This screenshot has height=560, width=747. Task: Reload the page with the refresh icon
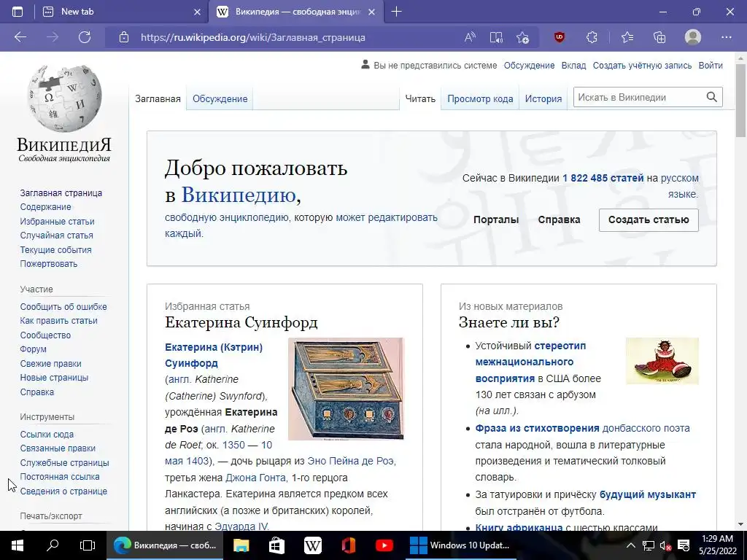tap(85, 37)
